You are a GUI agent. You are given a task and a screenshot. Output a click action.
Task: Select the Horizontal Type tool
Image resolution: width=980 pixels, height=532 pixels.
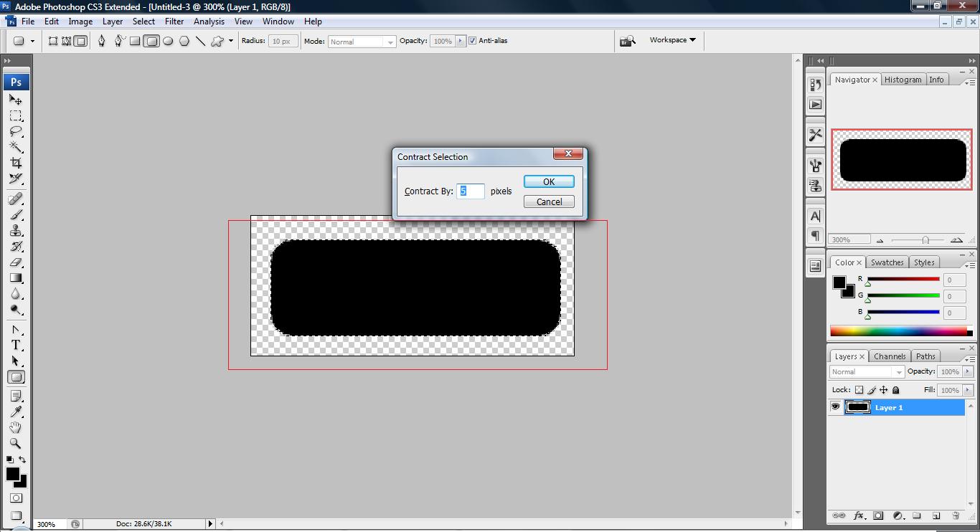pyautogui.click(x=16, y=345)
